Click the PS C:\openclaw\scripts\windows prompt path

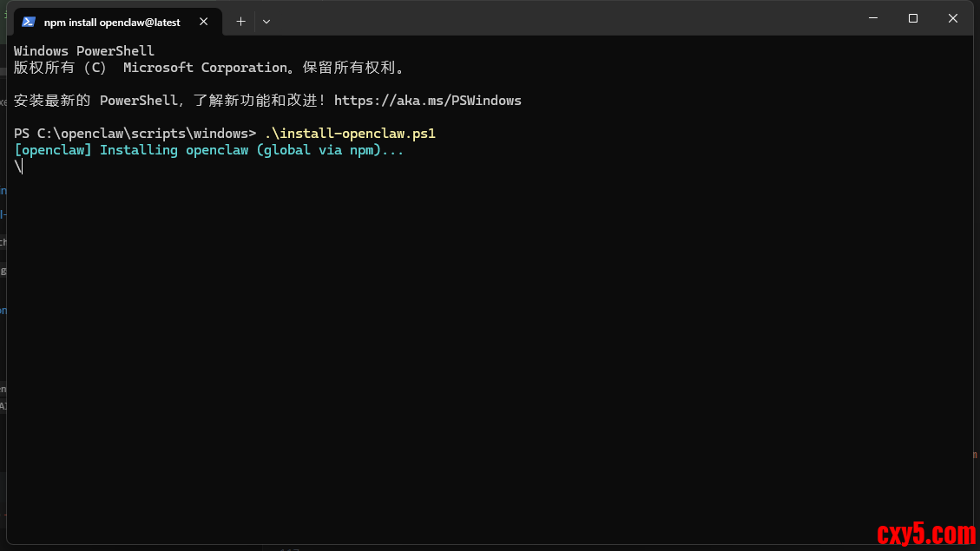pos(135,134)
